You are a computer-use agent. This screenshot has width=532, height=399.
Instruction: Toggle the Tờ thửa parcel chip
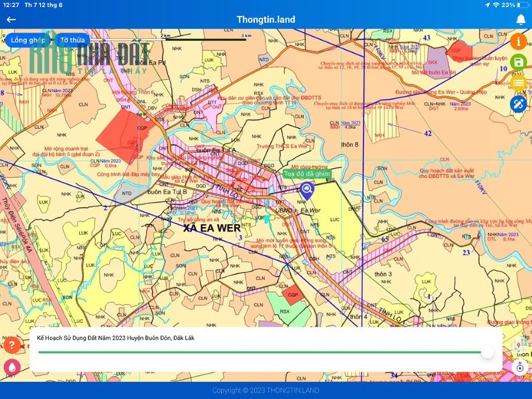click(72, 40)
